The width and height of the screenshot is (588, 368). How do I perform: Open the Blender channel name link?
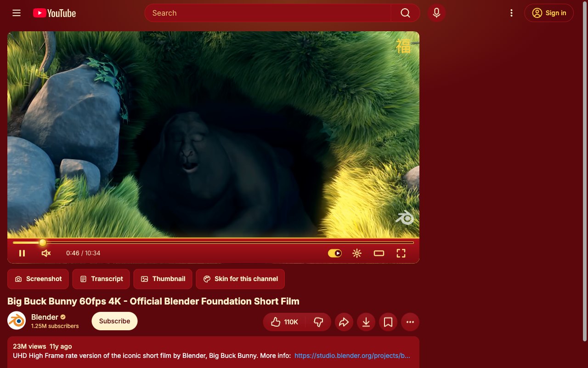(x=45, y=317)
